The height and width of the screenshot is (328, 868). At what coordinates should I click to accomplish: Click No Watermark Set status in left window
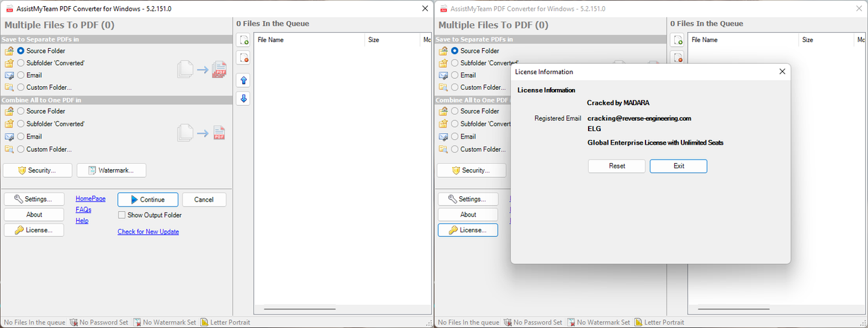(165, 323)
